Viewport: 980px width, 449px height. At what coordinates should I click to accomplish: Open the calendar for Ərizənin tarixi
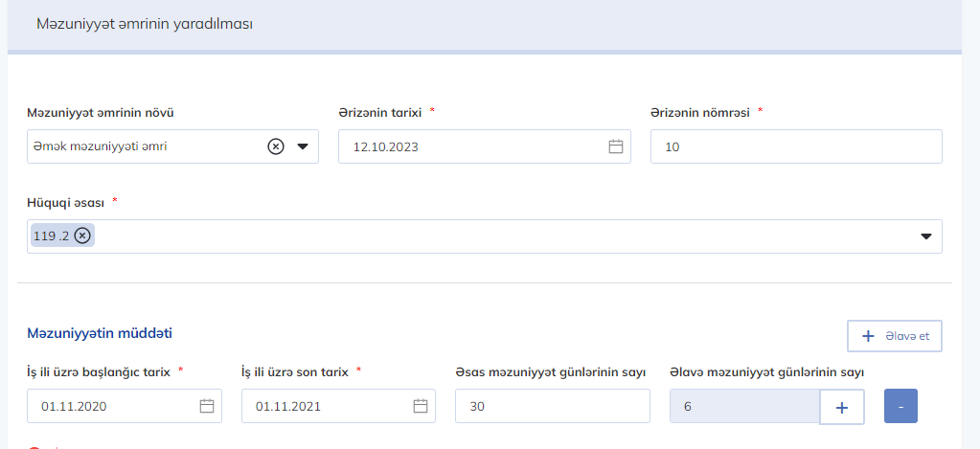[x=616, y=146]
